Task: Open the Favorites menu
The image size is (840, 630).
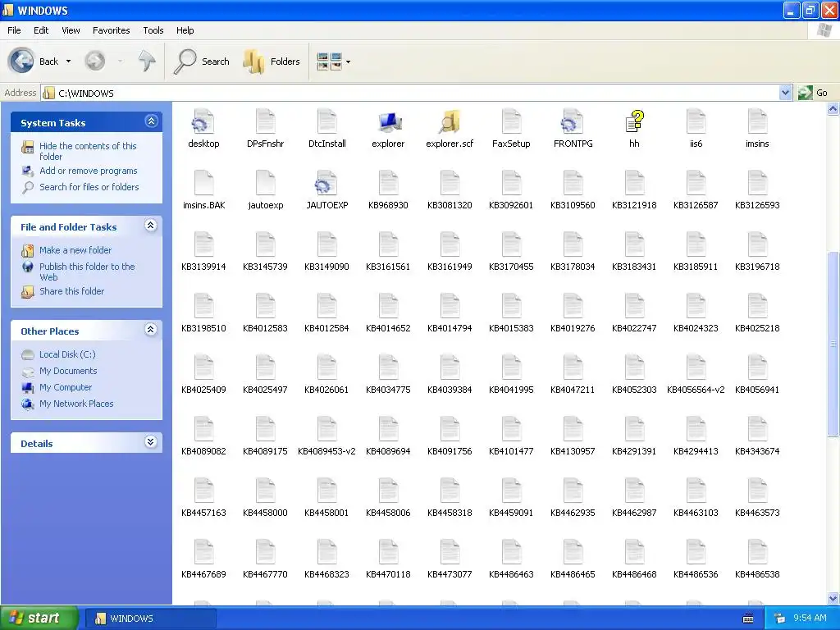Action: point(111,30)
